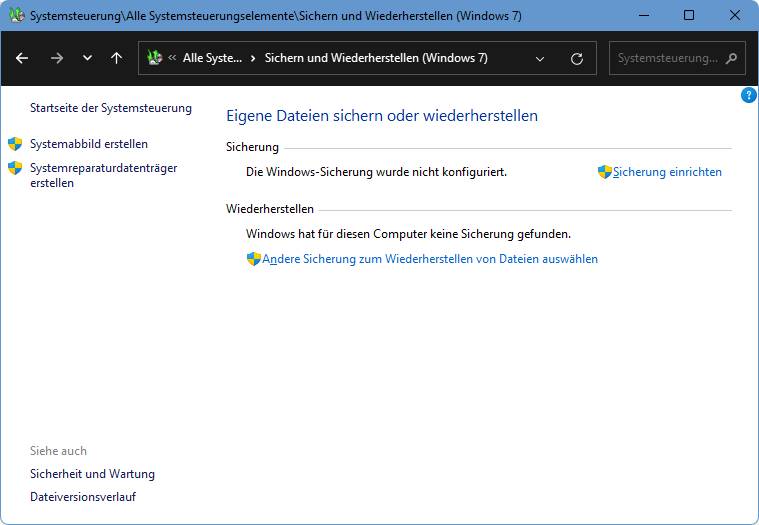Open 'Systemreparaturdatenträger erstellen' link
The image size is (759, 525).
tap(104, 176)
